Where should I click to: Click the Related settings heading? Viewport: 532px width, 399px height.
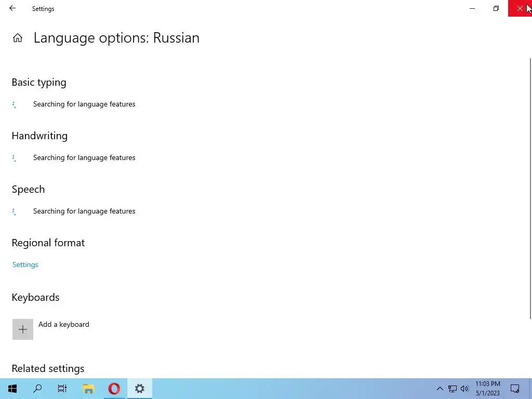48,368
